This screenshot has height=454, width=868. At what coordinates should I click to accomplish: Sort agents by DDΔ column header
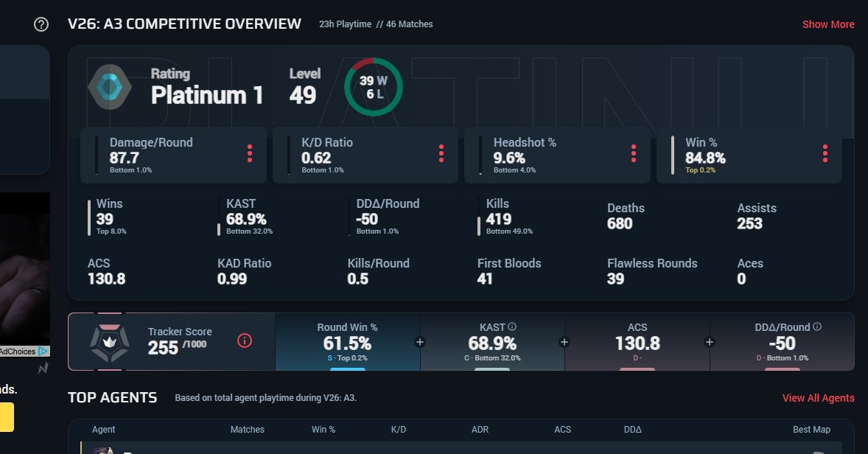point(633,430)
